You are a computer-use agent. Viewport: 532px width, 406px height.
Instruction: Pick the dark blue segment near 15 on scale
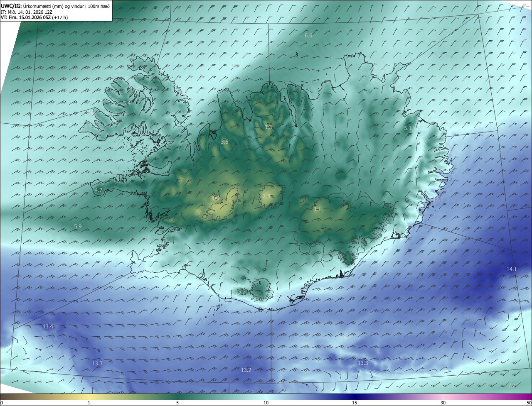pyautogui.click(x=355, y=397)
